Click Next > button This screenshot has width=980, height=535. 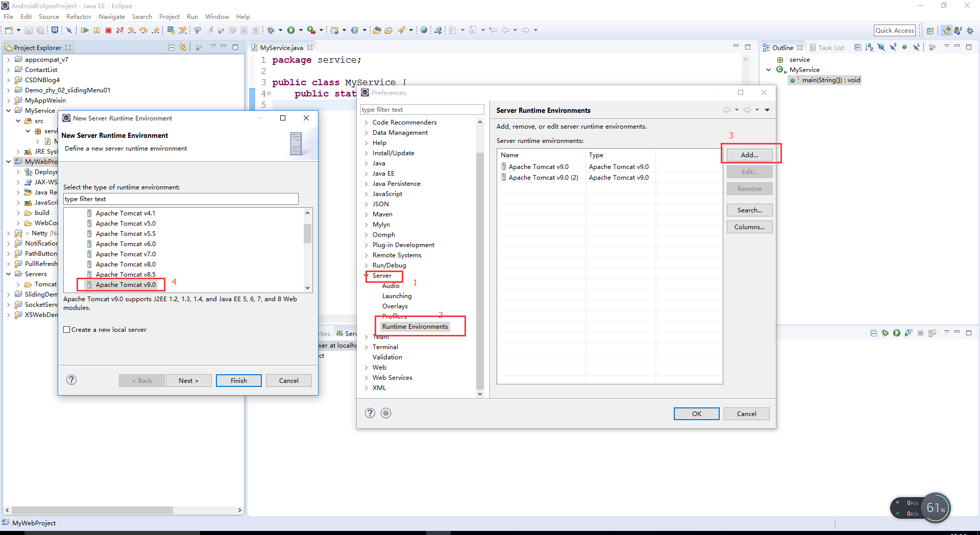click(188, 380)
